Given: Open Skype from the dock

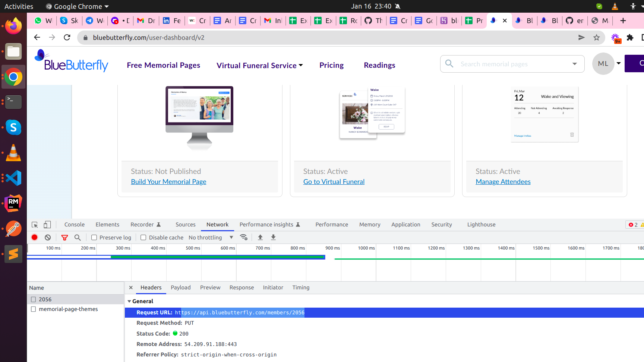Looking at the screenshot, I should [x=13, y=127].
